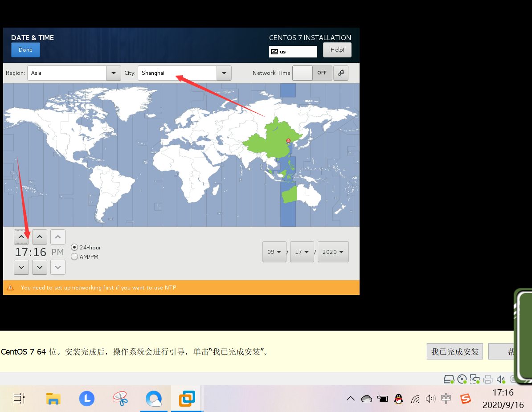Decrease minutes with the down arrow

[40, 267]
